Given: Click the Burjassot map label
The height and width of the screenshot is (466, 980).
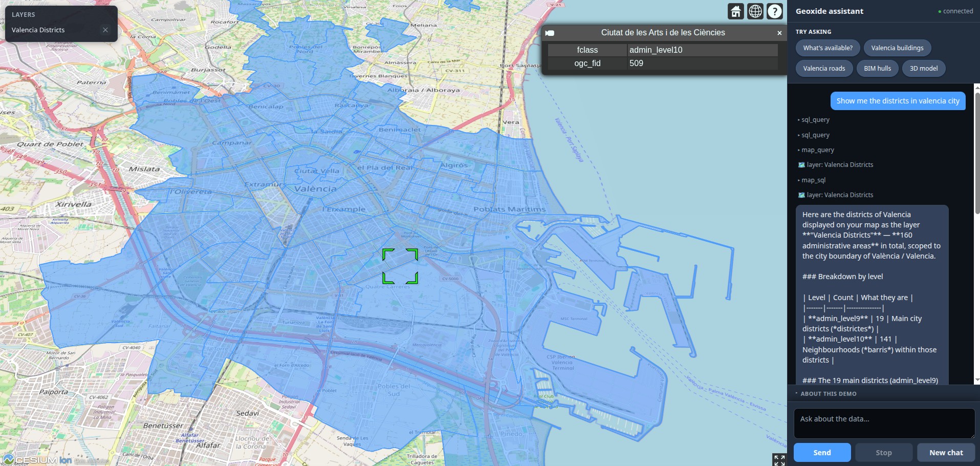Looking at the screenshot, I should (208, 70).
